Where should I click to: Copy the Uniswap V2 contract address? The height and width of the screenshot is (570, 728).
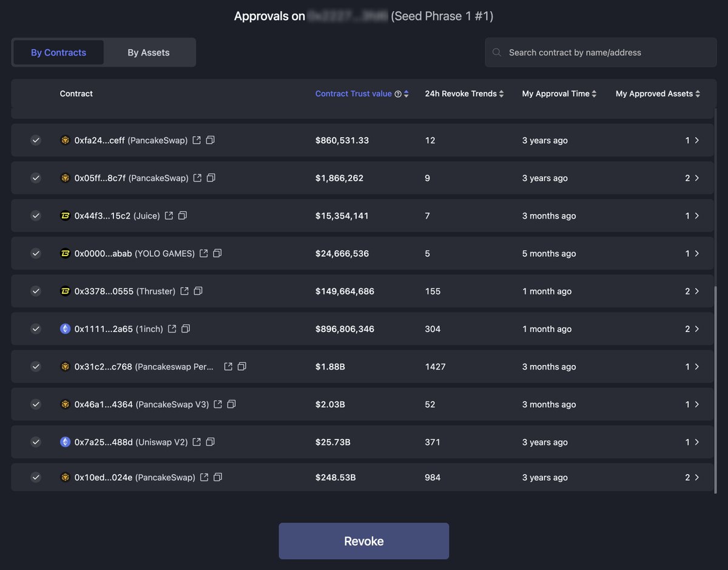tap(211, 442)
